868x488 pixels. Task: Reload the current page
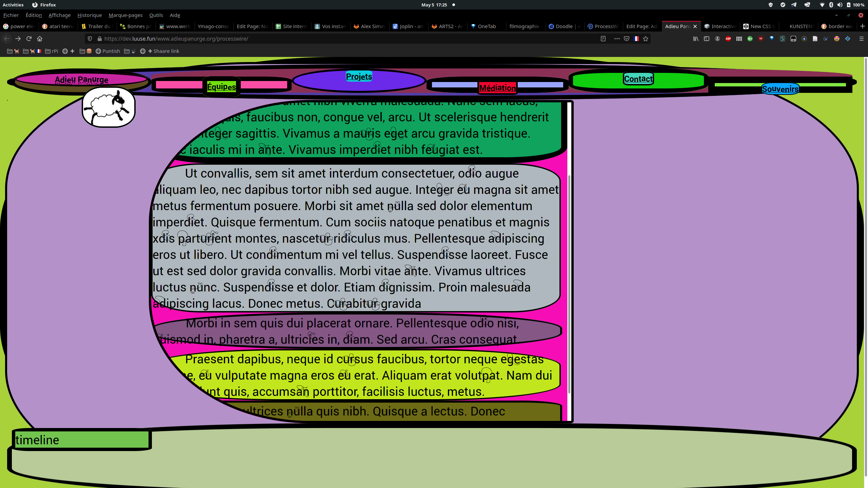pos(29,39)
